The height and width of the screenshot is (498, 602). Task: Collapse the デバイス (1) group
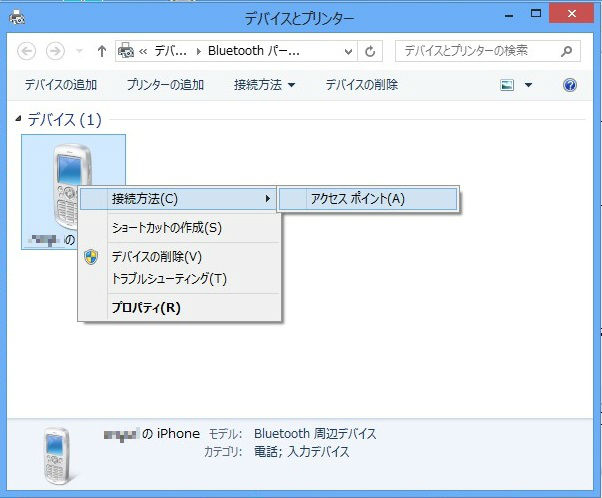pyautogui.click(x=20, y=120)
